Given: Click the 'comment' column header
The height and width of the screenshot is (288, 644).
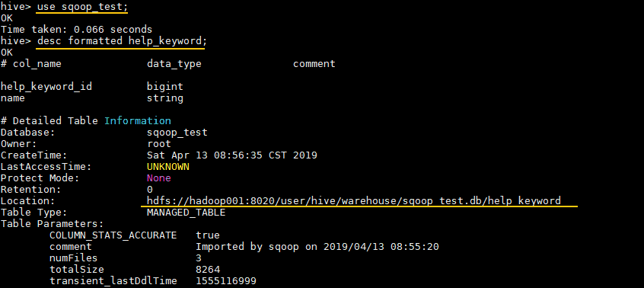Looking at the screenshot, I should [314, 64].
